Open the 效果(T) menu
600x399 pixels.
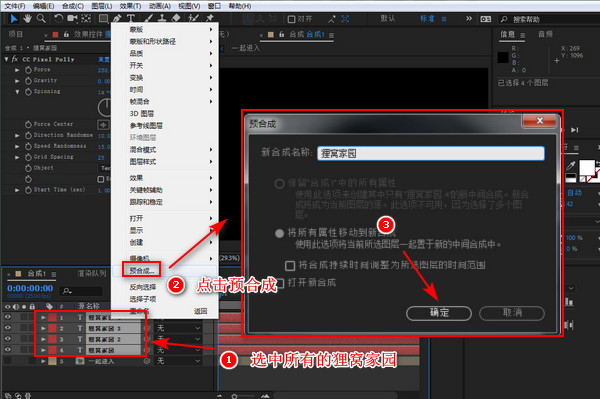point(130,6)
